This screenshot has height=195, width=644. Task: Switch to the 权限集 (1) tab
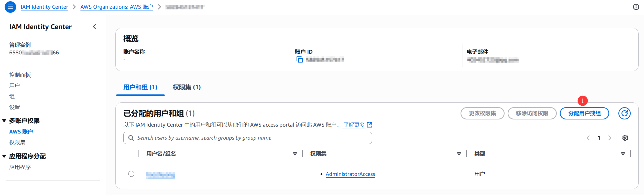point(187,87)
